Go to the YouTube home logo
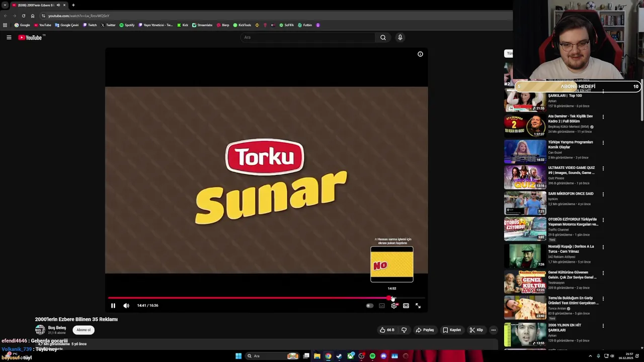Viewport: 644px width, 362px height. [30, 37]
